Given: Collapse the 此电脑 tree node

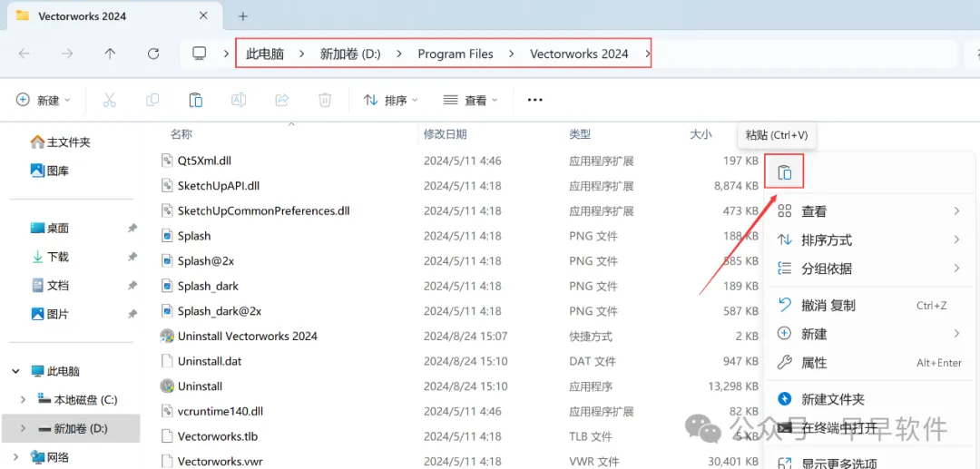Looking at the screenshot, I should [x=15, y=371].
